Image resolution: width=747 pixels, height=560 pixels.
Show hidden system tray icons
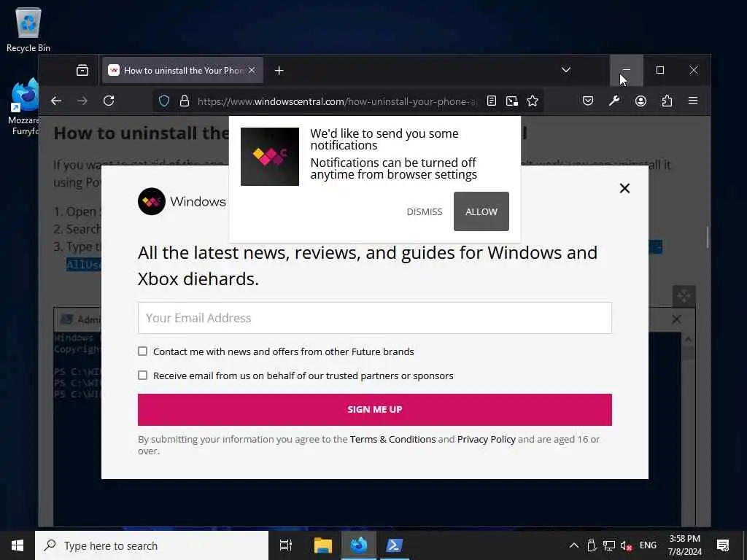pyautogui.click(x=574, y=545)
